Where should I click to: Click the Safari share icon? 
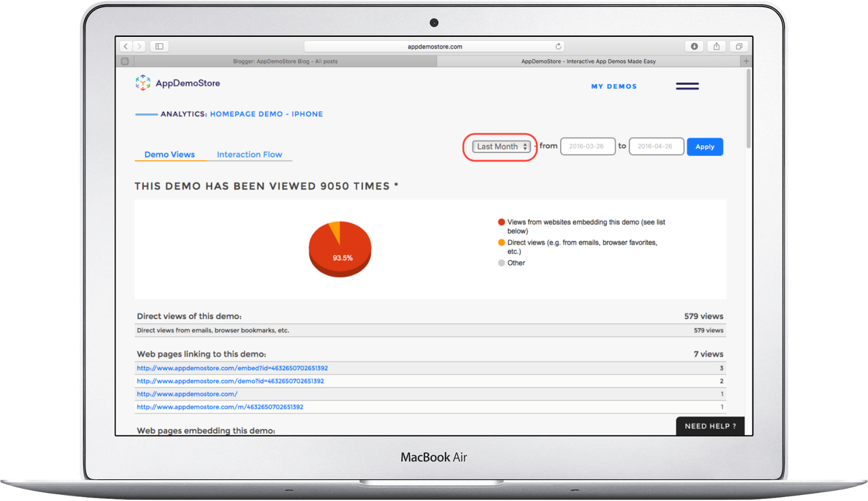click(x=717, y=47)
